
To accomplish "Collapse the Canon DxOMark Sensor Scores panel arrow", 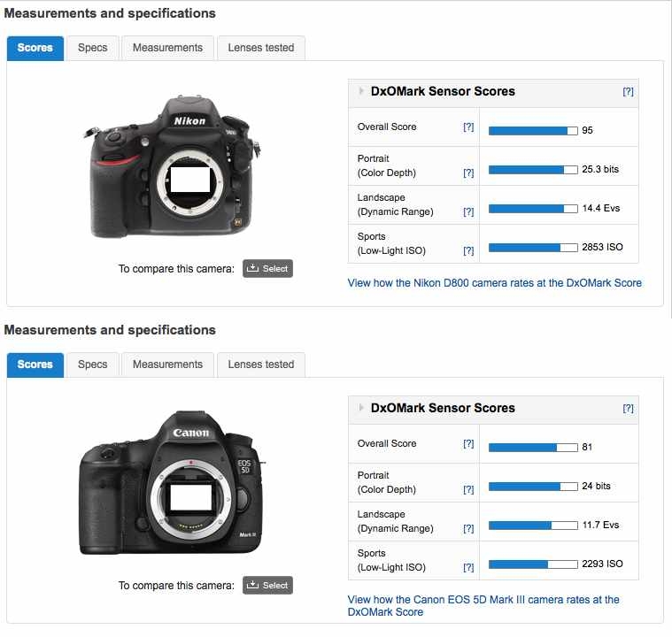I will (x=361, y=408).
